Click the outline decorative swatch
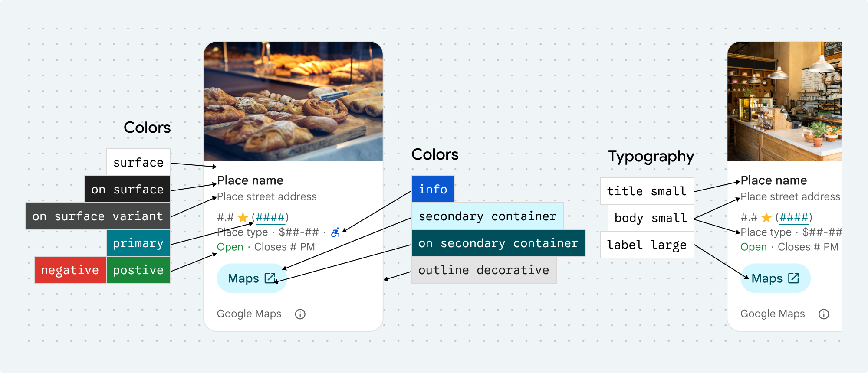Screen dimensions: 868x373 [x=484, y=270]
